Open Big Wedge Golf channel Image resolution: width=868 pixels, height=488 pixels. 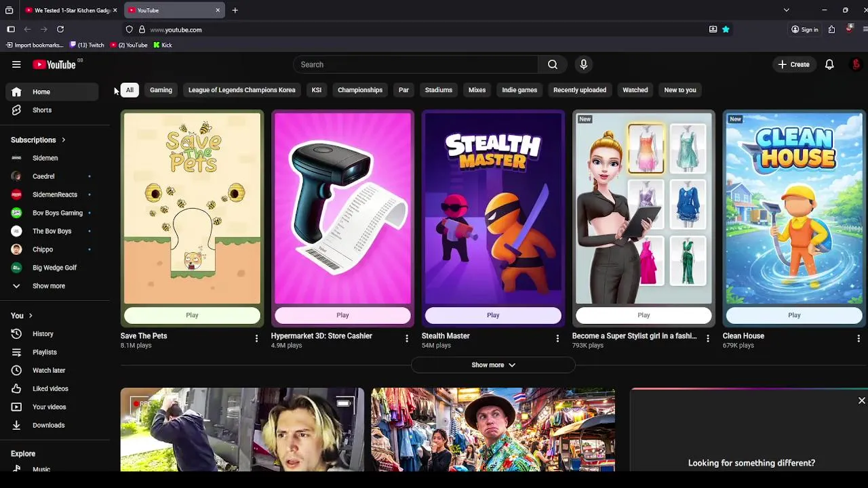click(52, 268)
